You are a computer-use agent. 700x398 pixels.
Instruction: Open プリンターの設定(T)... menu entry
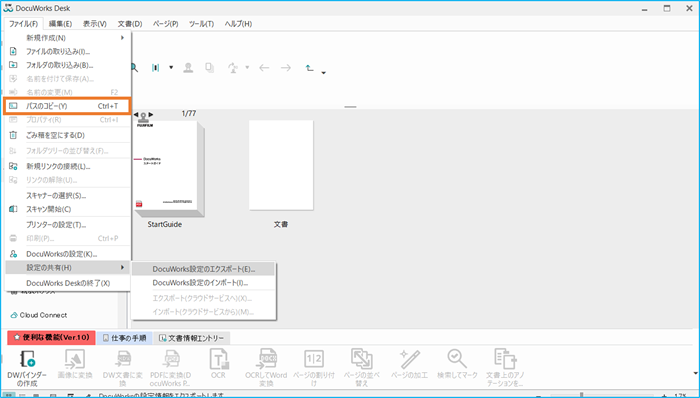click(67, 225)
